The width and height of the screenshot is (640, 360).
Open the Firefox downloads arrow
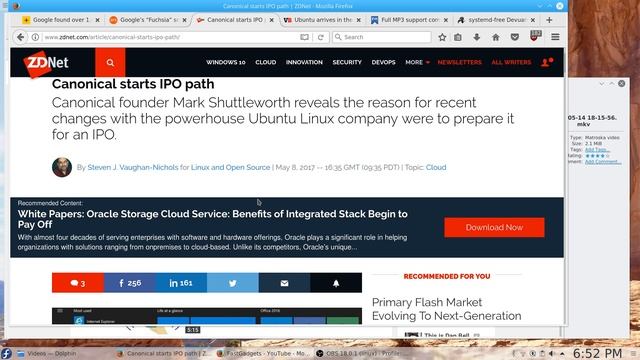point(476,37)
